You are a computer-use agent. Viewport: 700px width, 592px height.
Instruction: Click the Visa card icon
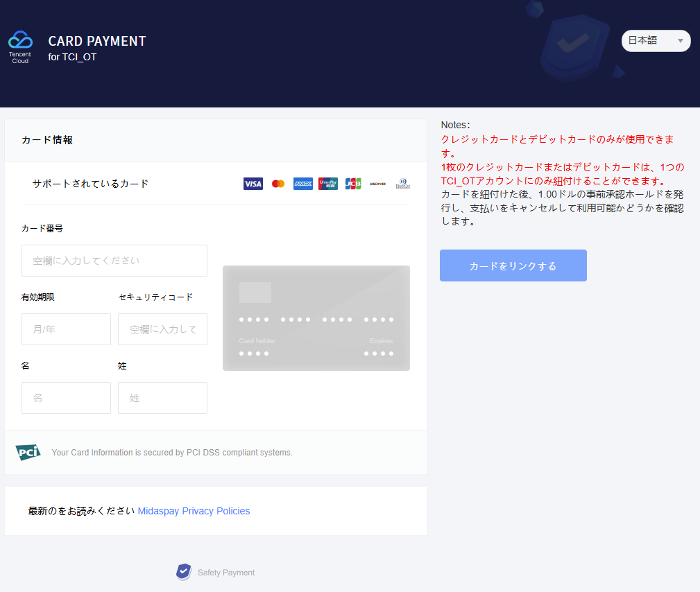click(x=253, y=184)
